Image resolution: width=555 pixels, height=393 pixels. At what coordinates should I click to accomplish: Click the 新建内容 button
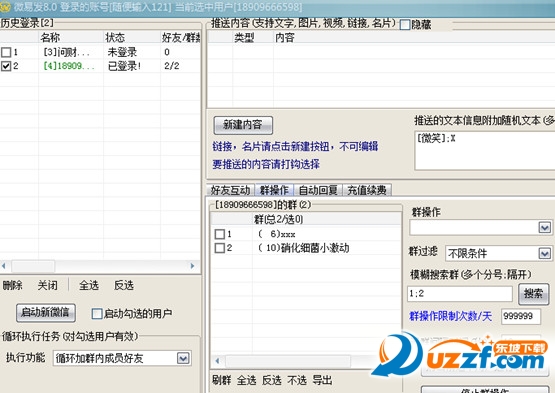click(243, 125)
